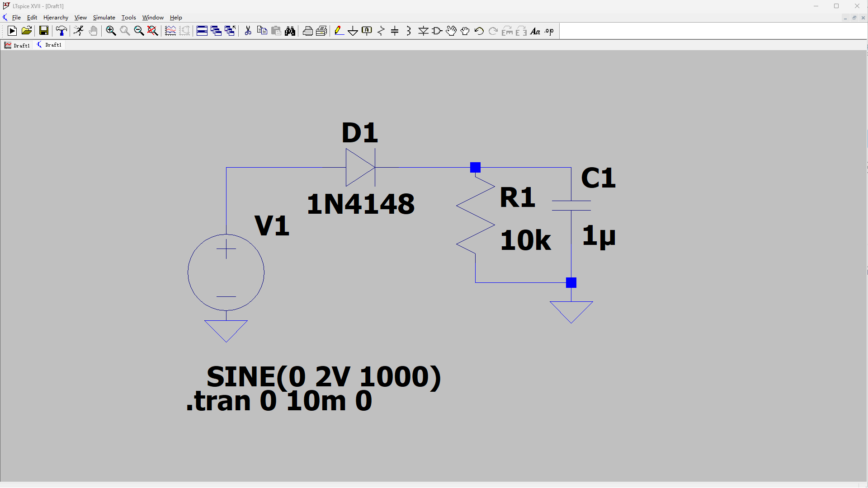
Task: Switch to the Draft1 waveform tab
Action: pyautogui.click(x=17, y=45)
